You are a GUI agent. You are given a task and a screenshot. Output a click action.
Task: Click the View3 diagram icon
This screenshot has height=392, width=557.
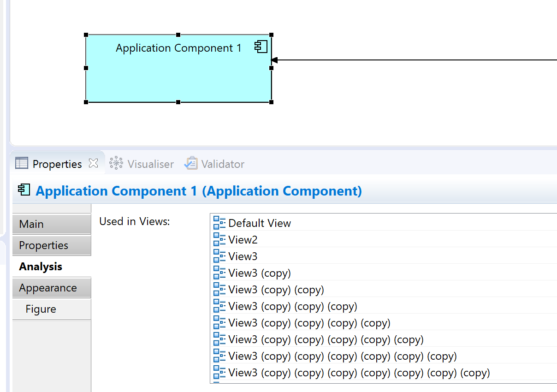(x=219, y=256)
